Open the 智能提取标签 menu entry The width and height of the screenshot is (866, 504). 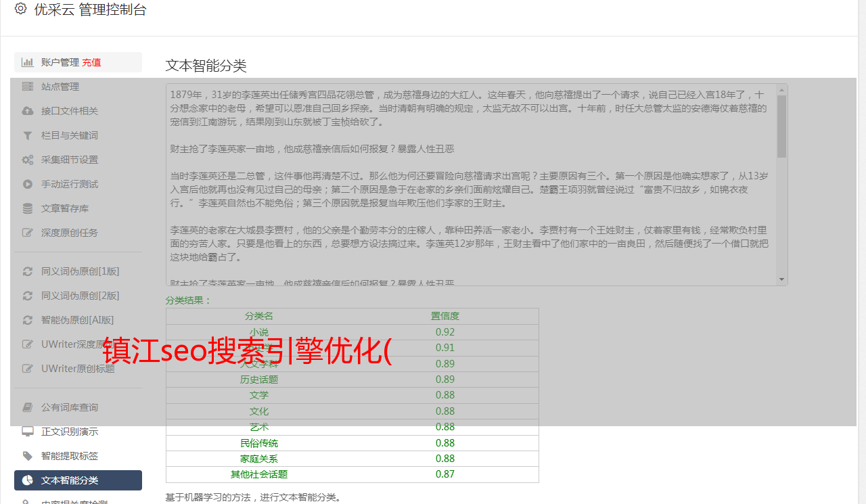[78, 456]
